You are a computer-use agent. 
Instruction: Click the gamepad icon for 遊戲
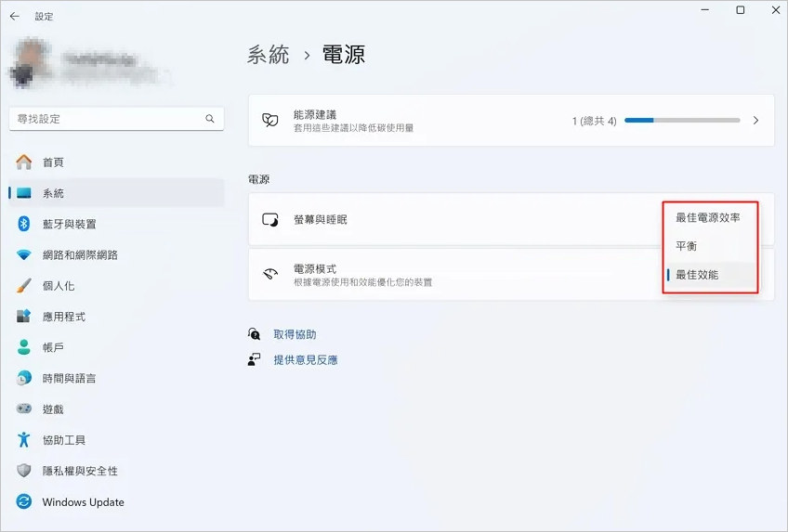[23, 409]
